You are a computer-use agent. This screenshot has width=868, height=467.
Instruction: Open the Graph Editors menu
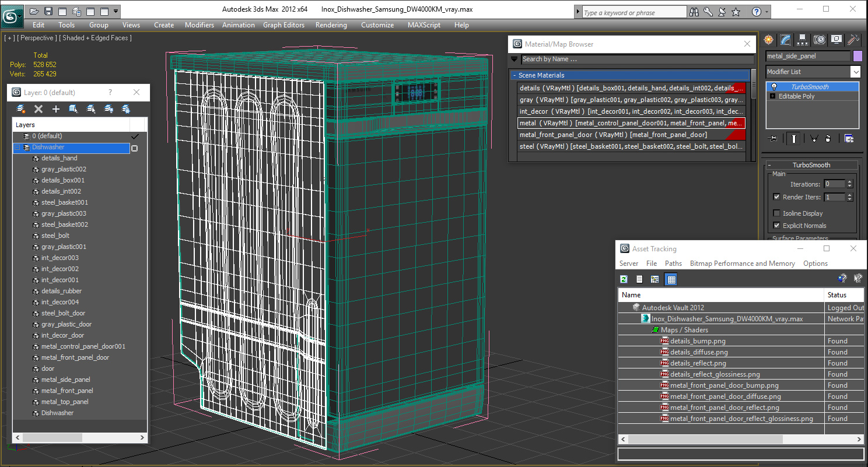pos(283,25)
